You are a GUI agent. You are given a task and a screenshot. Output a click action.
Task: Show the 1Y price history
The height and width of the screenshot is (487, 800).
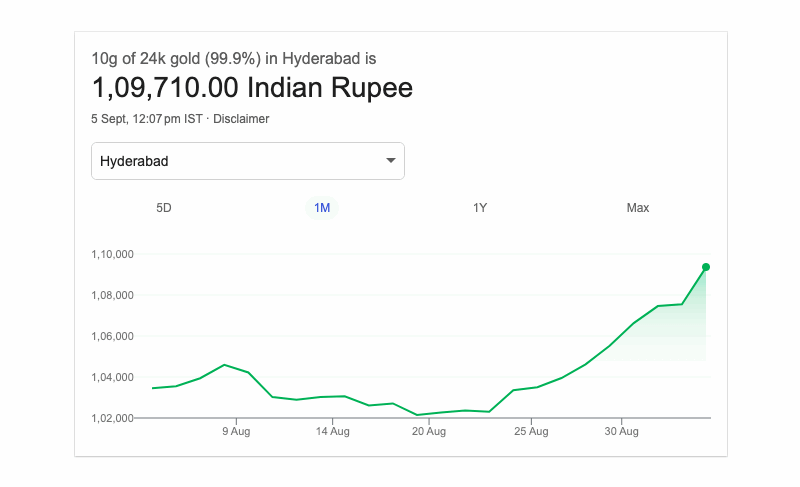pyautogui.click(x=480, y=208)
